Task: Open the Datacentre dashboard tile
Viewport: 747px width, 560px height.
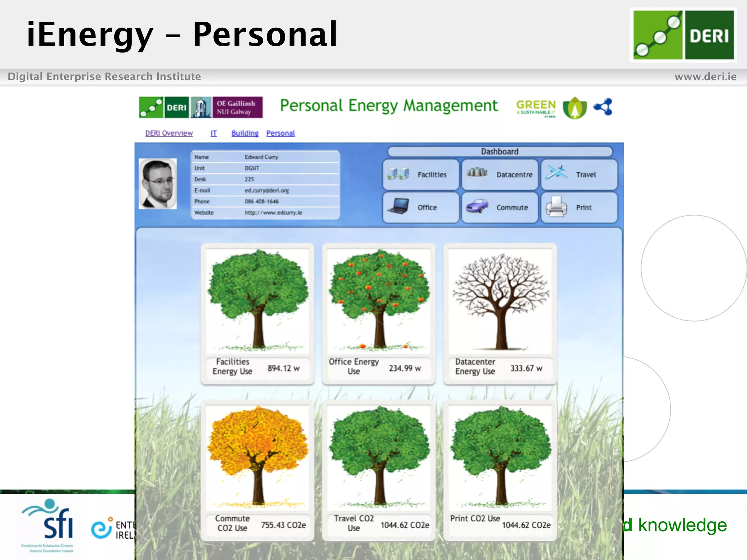Action: [x=500, y=175]
